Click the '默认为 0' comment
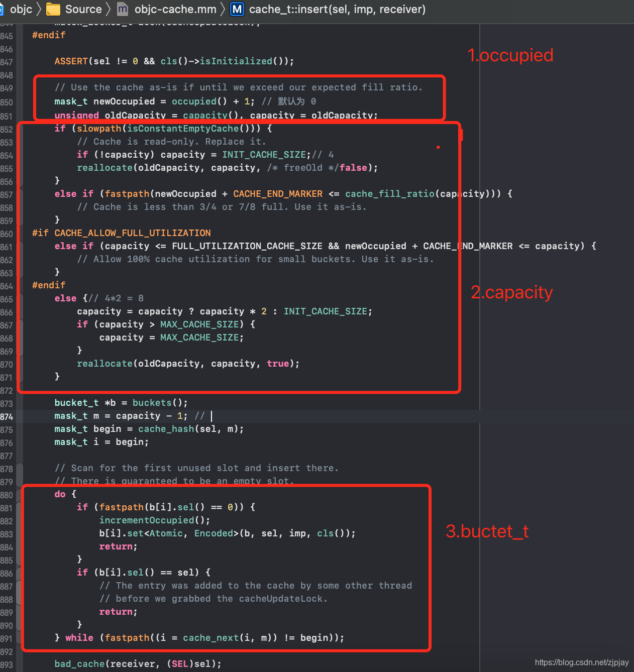 [289, 101]
